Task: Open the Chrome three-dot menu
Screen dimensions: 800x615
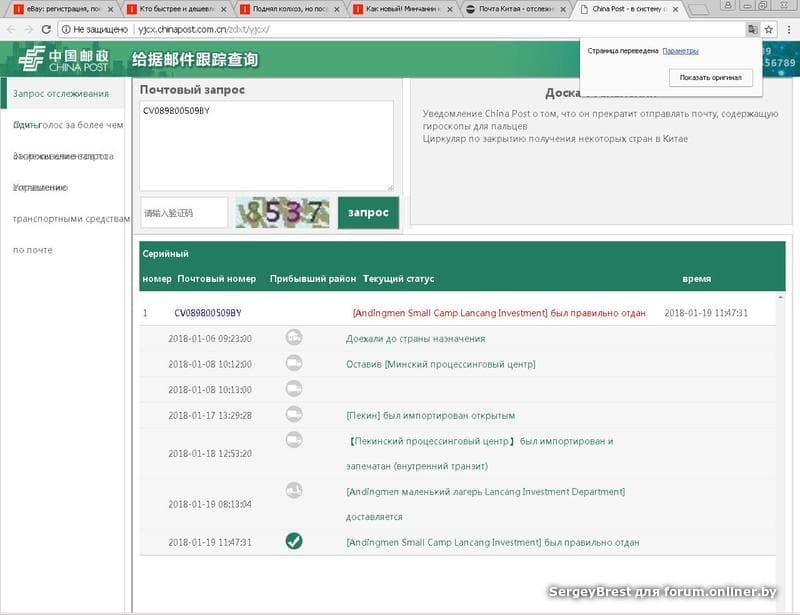Action: [789, 30]
